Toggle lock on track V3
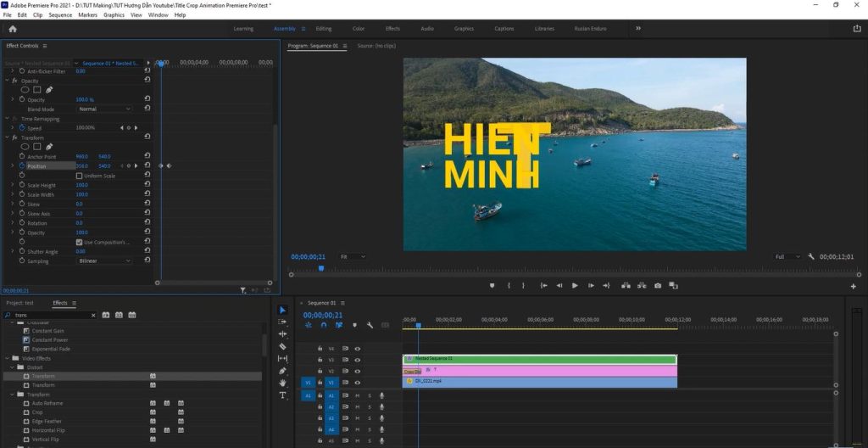This screenshot has width=868, height=448. pyautogui.click(x=320, y=360)
